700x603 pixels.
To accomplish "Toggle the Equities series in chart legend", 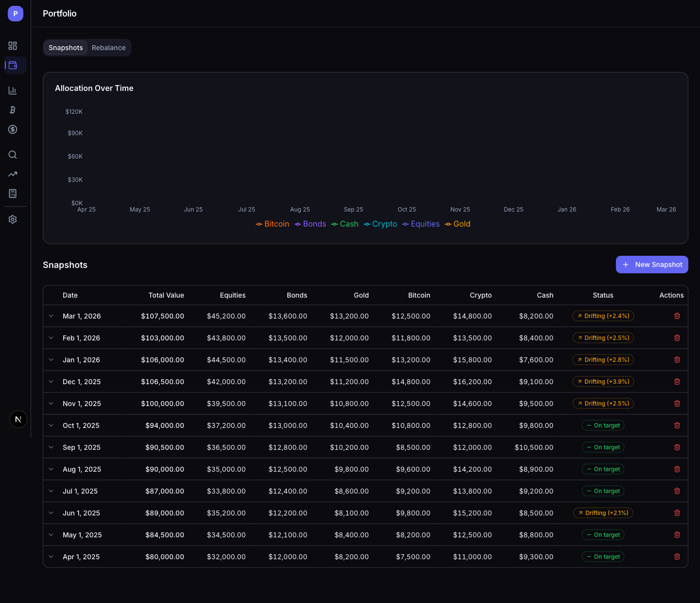I will 421,224.
